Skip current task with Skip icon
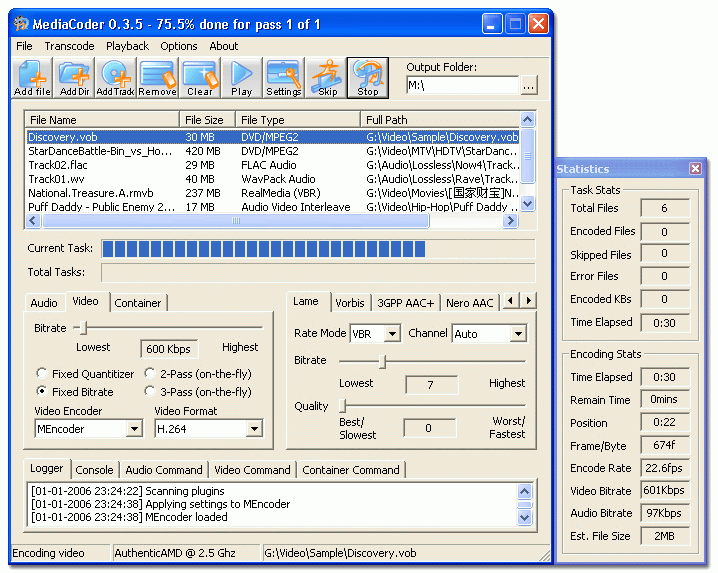 tap(327, 77)
